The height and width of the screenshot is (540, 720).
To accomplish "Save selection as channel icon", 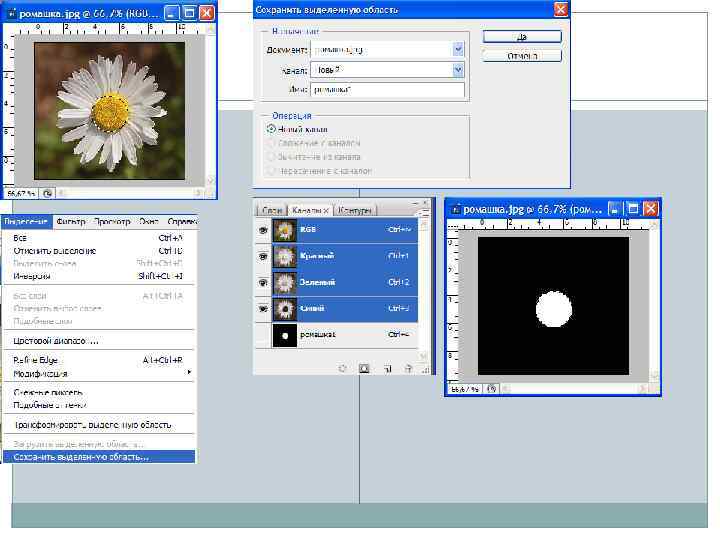I will (364, 368).
